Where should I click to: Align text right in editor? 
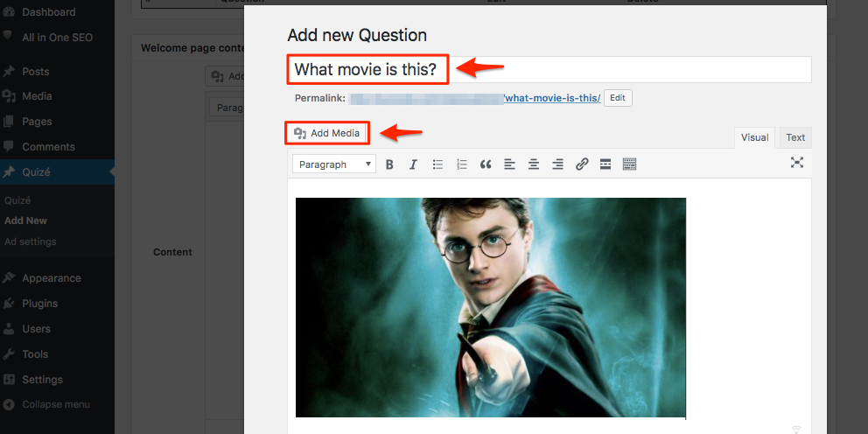coord(558,164)
